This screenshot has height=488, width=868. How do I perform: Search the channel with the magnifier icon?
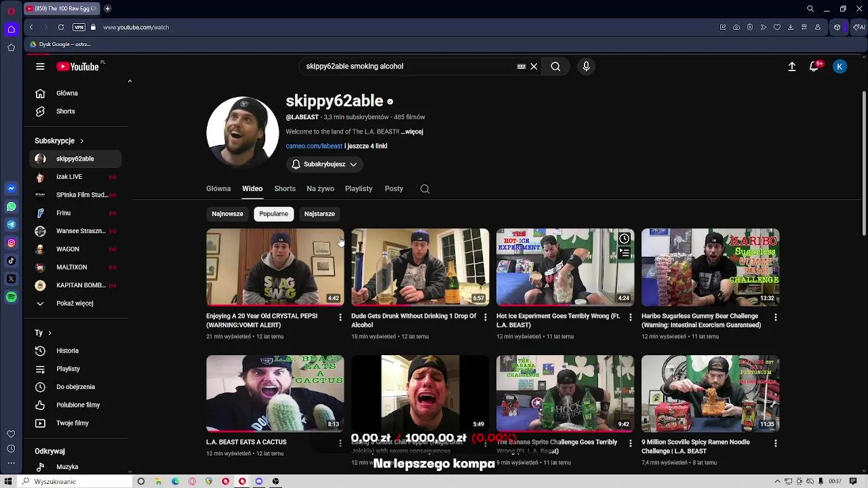click(425, 189)
